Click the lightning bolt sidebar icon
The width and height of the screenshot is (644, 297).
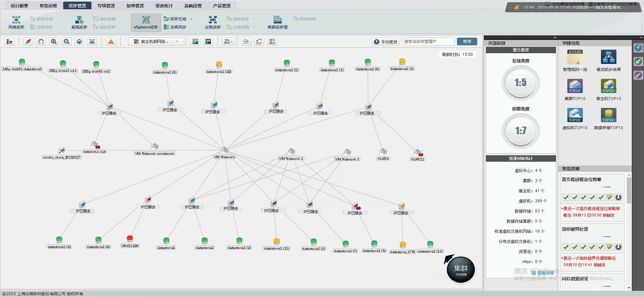[638, 48]
